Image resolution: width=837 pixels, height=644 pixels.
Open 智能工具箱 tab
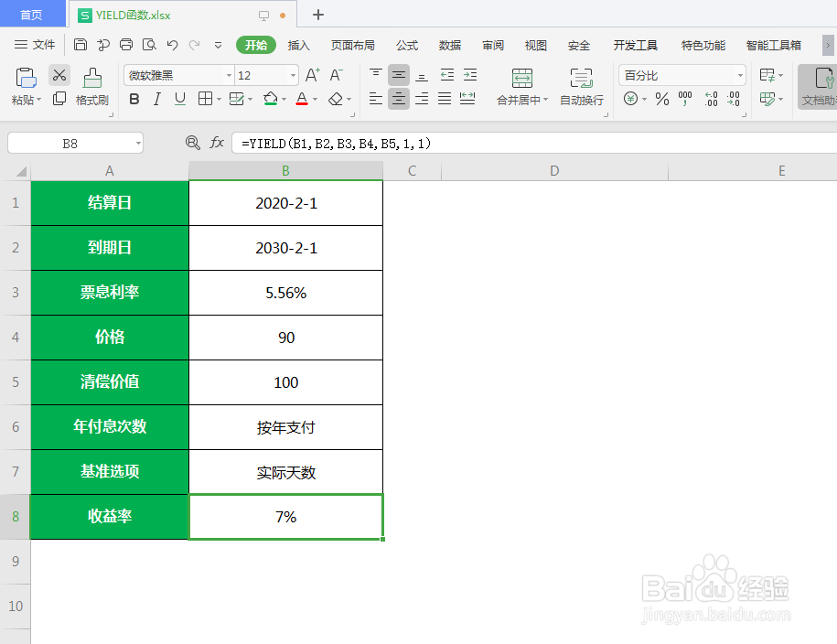(x=774, y=46)
